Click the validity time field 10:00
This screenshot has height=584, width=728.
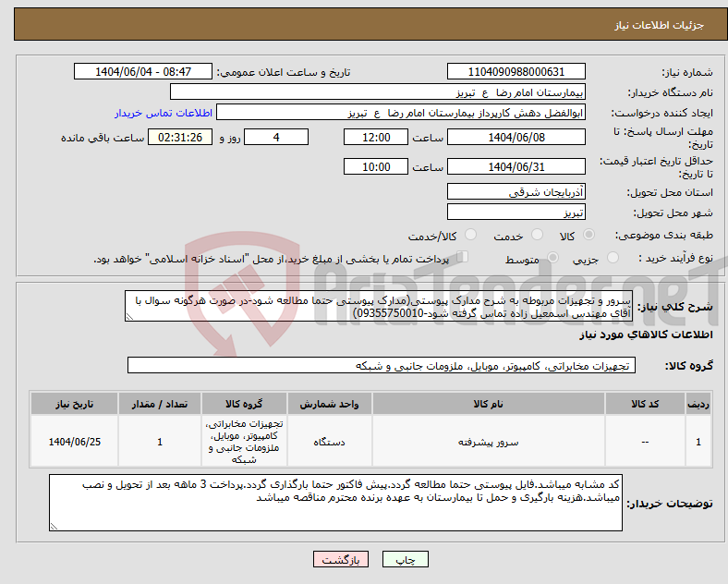(376, 166)
